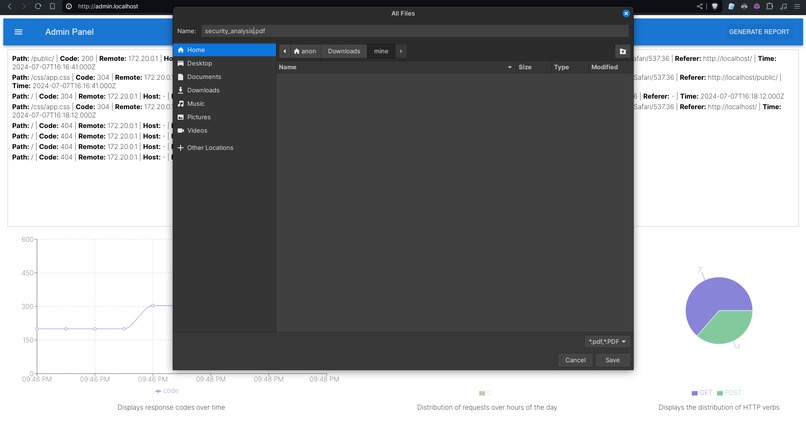The height and width of the screenshot is (421, 806).
Task: Open the browser hamburger menu
Action: point(797,6)
